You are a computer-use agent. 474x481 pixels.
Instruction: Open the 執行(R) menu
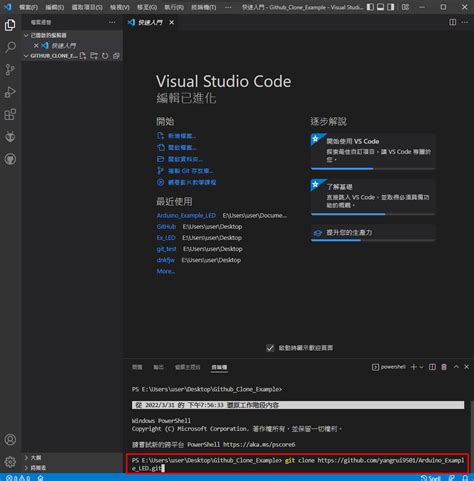pos(174,7)
